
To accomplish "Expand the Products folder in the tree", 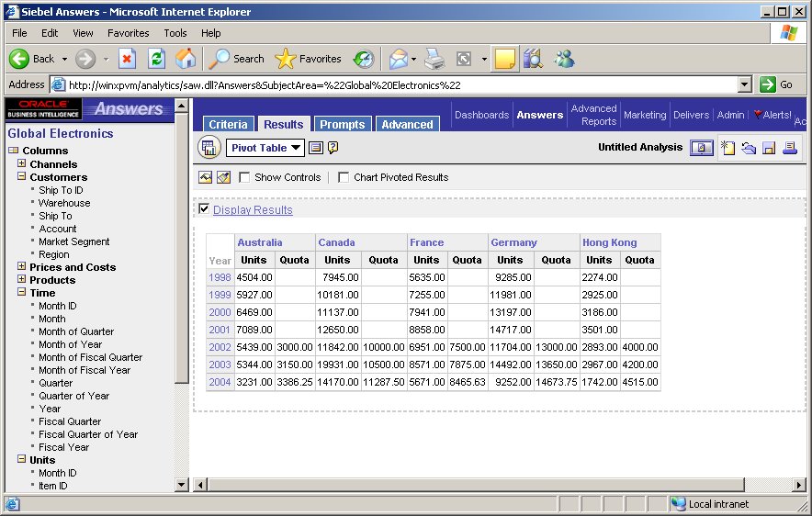I will click(22, 280).
